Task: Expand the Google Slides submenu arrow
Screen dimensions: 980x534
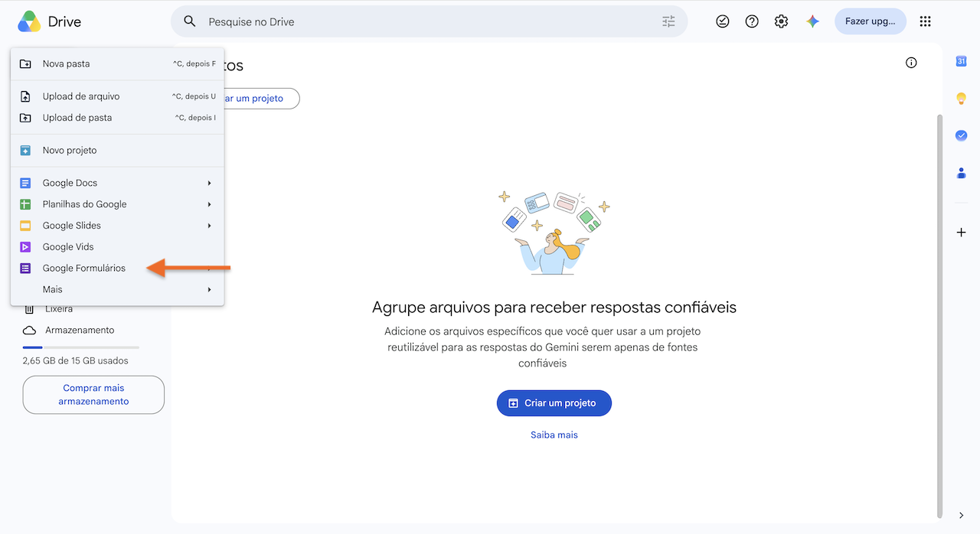Action: [209, 226]
